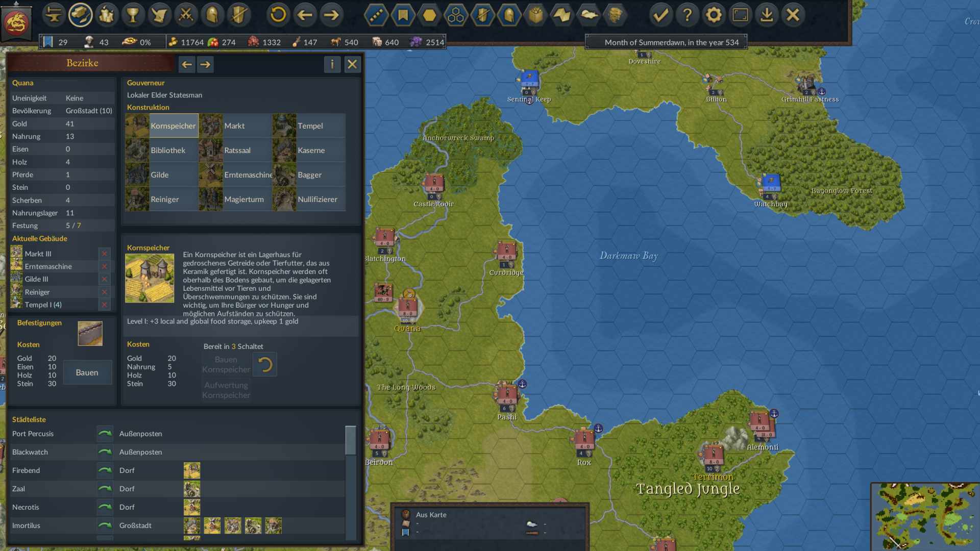Toggle the helmet units overlay hexagon
This screenshot has height=551, width=980.
[509, 15]
